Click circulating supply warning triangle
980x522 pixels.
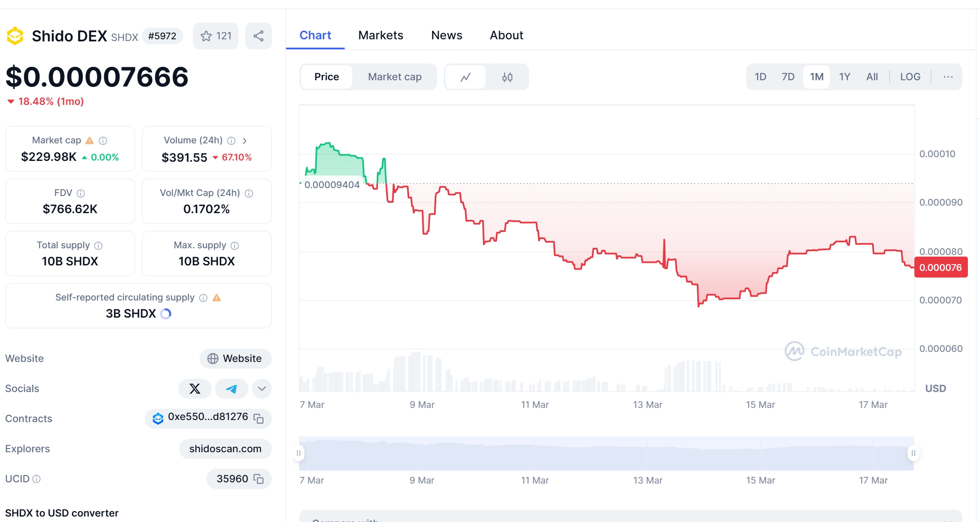point(217,298)
